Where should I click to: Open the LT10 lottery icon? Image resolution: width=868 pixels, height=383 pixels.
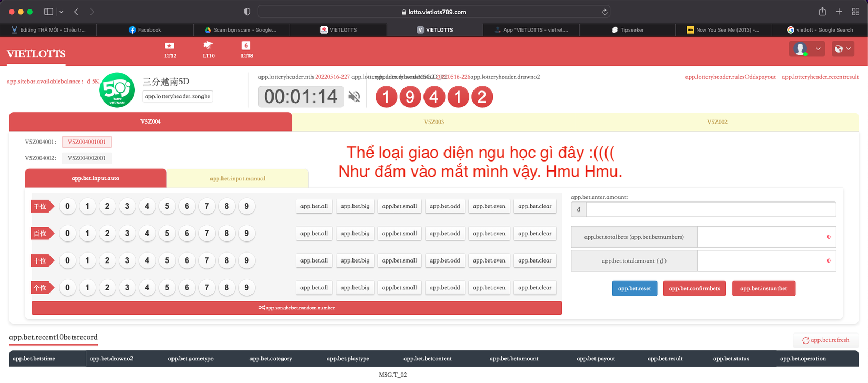point(208,49)
